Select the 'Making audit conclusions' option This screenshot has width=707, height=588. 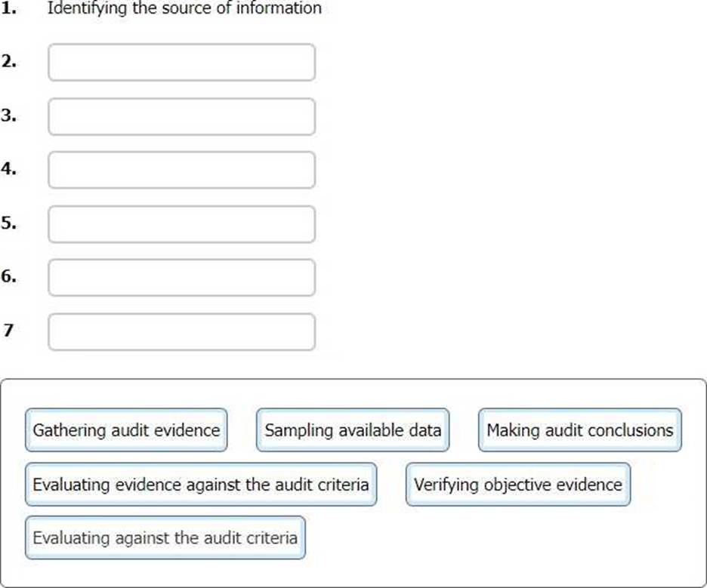coord(580,429)
